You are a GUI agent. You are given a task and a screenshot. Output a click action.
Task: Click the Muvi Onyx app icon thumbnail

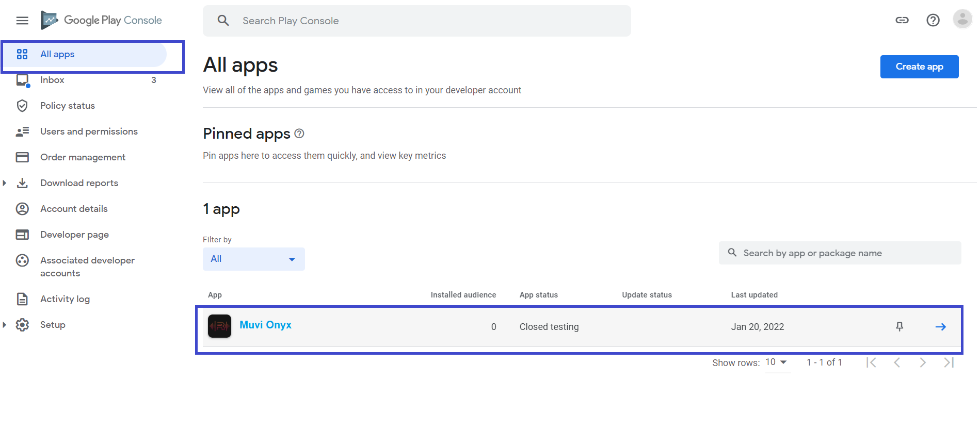pos(219,326)
